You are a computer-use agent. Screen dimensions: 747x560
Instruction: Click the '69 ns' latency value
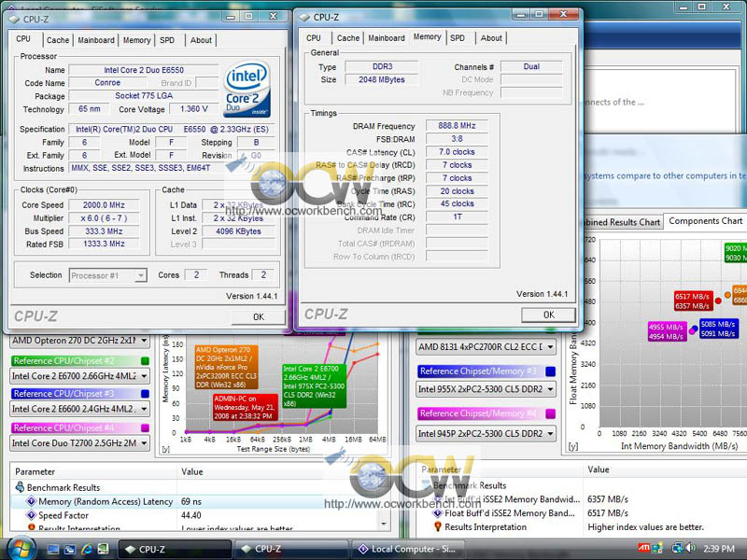pyautogui.click(x=191, y=501)
